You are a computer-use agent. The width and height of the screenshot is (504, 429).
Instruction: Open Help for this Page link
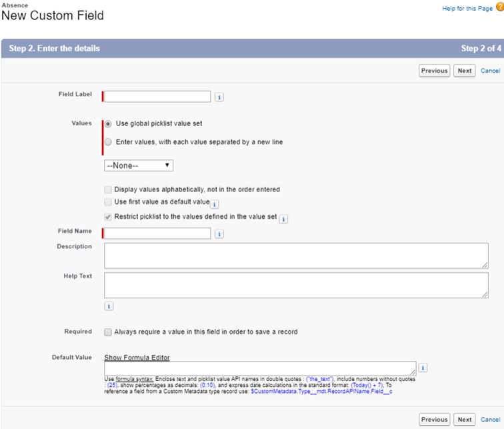(x=467, y=8)
